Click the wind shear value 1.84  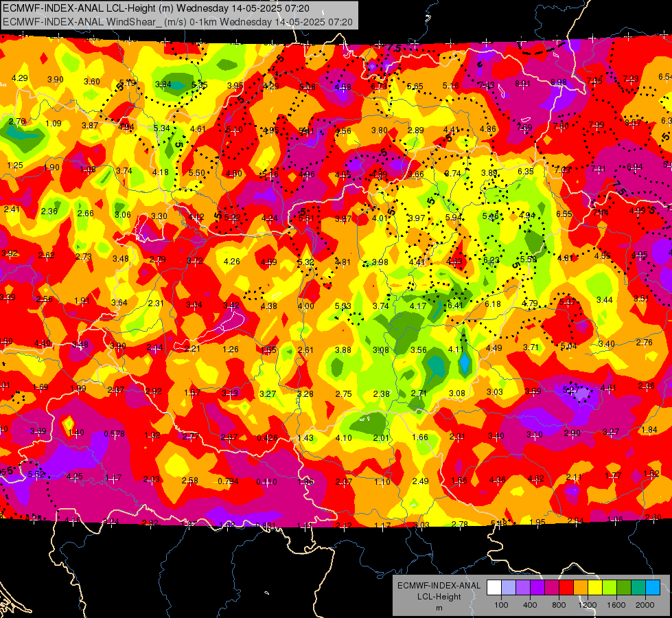coord(649,430)
